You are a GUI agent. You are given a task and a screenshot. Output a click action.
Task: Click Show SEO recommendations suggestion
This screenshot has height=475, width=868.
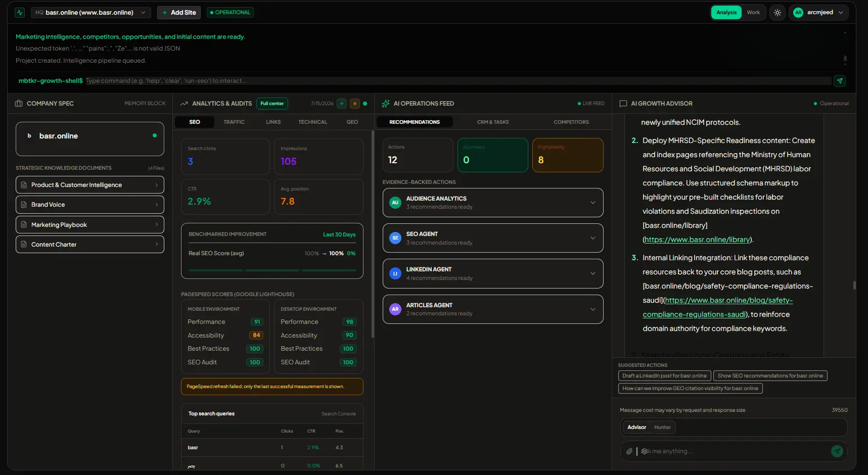(770, 376)
